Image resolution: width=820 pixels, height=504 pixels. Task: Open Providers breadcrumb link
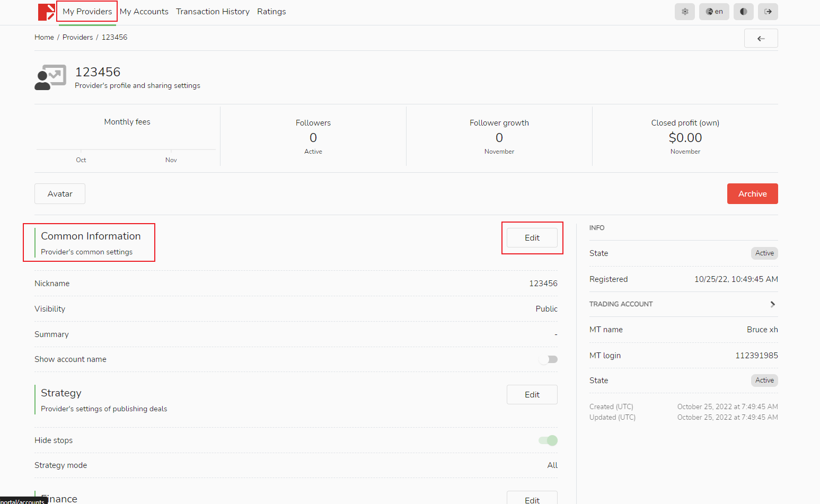point(77,38)
